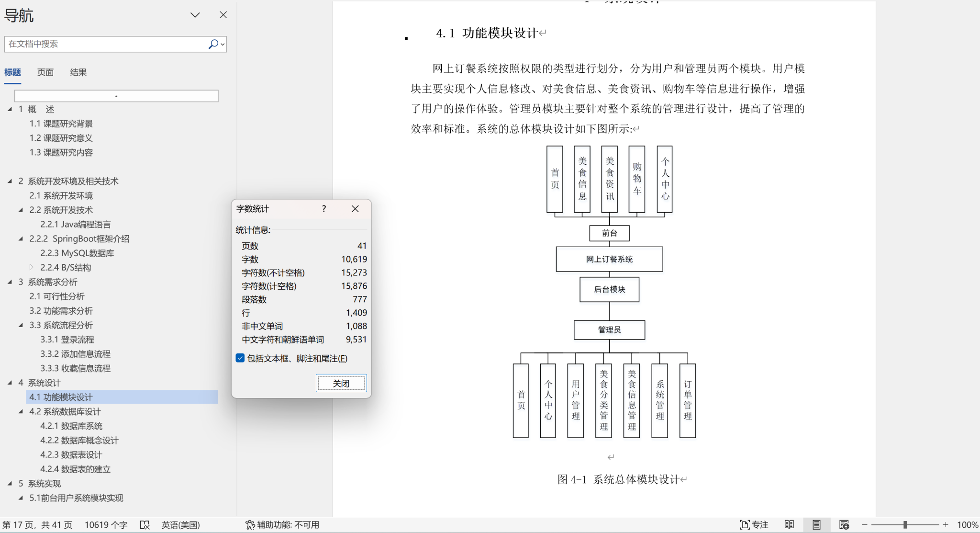This screenshot has width=980, height=533.
Task: Open the spelling check icon in status bar
Action: [x=145, y=525]
